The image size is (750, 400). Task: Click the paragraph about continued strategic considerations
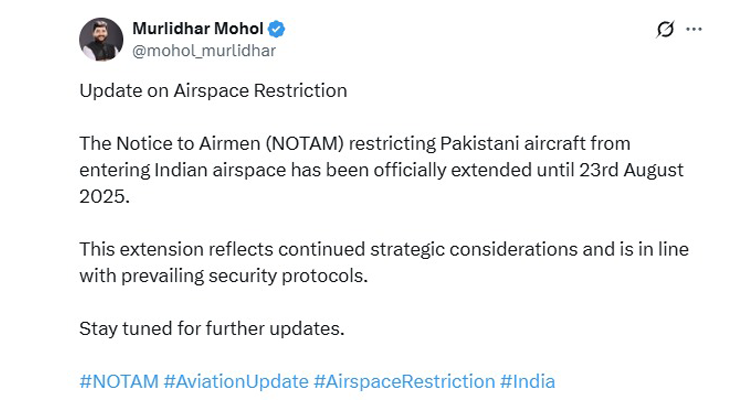[384, 262]
